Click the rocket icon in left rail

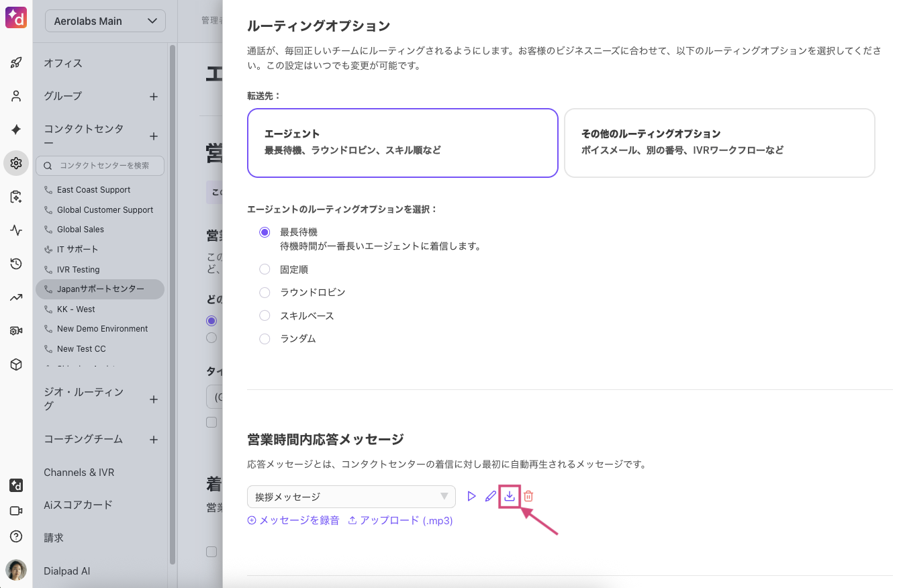pyautogui.click(x=16, y=63)
